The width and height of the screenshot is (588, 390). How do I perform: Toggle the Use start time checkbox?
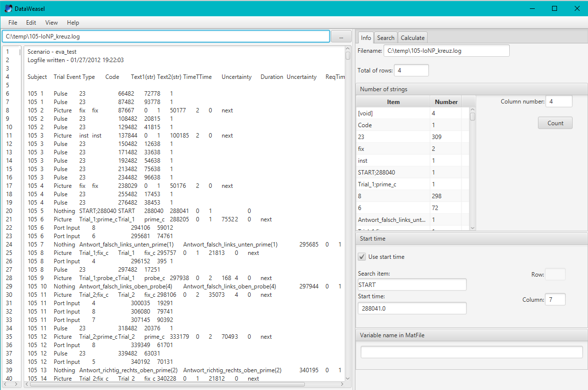362,257
